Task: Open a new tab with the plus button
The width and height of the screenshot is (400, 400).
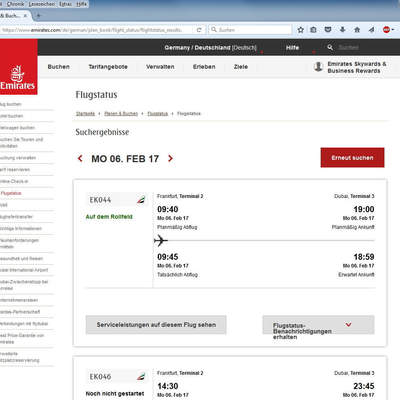Action: pyautogui.click(x=38, y=15)
